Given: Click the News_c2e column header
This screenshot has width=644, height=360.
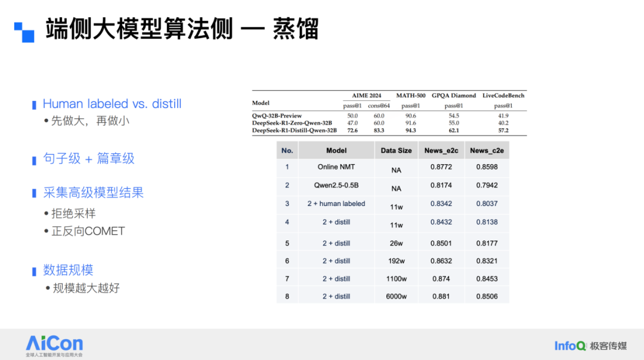Looking at the screenshot, I should click(x=487, y=150).
